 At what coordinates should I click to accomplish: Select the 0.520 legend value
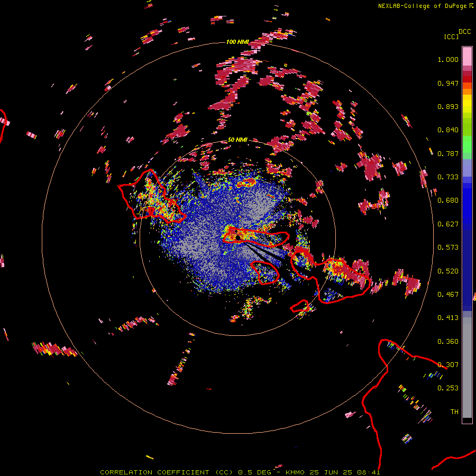(x=448, y=271)
